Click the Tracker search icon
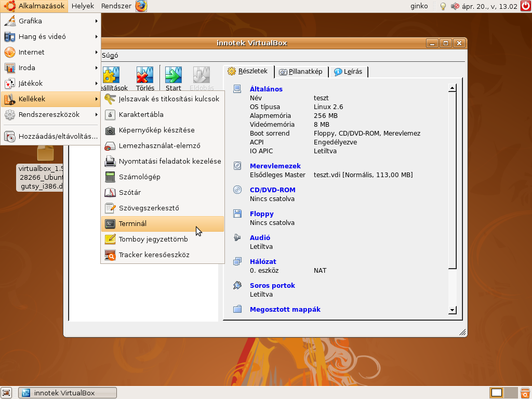532x399 pixels. (110, 255)
